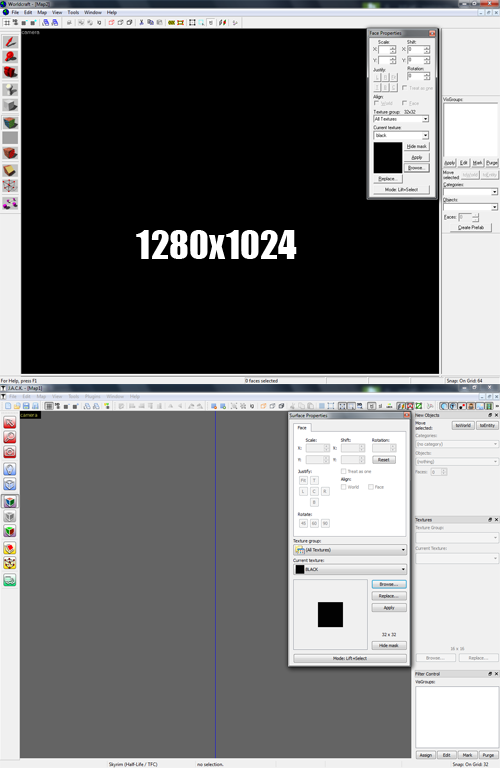The height and width of the screenshot is (768, 500).
Task: Select the J.A.C.K. red camera tool
Action: coord(10,452)
